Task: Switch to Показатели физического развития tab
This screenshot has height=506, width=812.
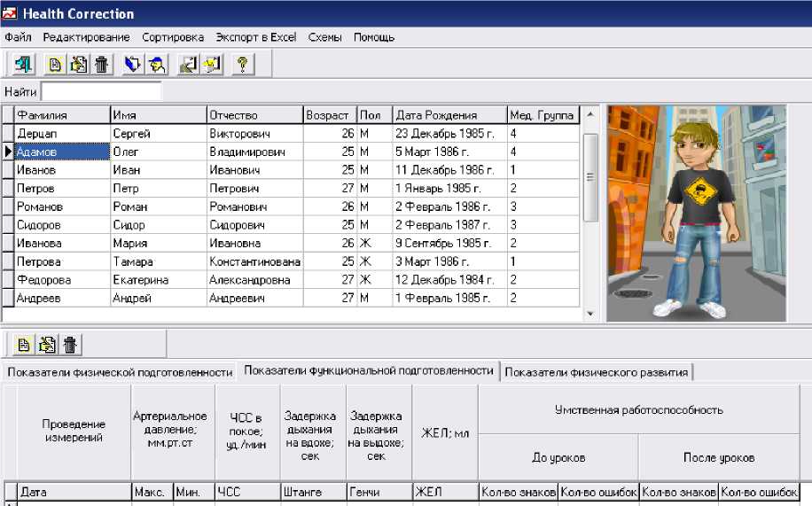Action: click(596, 372)
